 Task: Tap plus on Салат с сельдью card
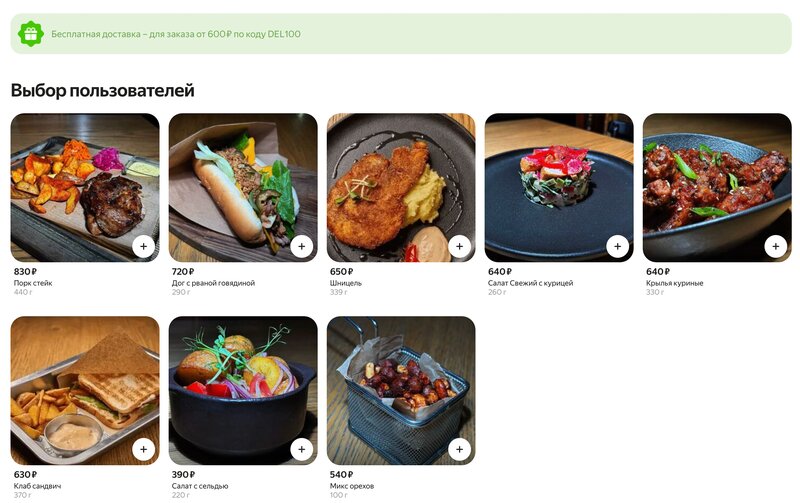click(x=302, y=449)
